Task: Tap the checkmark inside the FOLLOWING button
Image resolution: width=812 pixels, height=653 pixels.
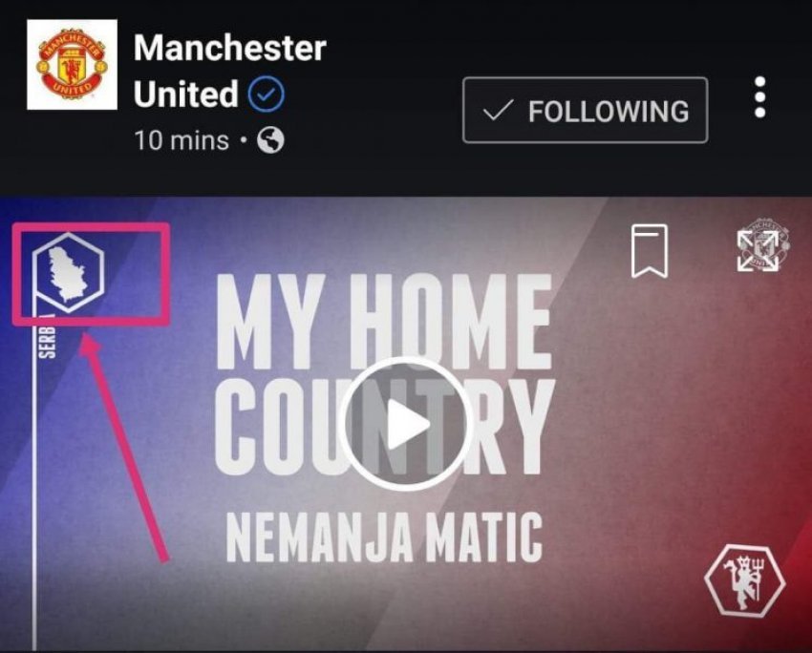Action: pos(498,110)
